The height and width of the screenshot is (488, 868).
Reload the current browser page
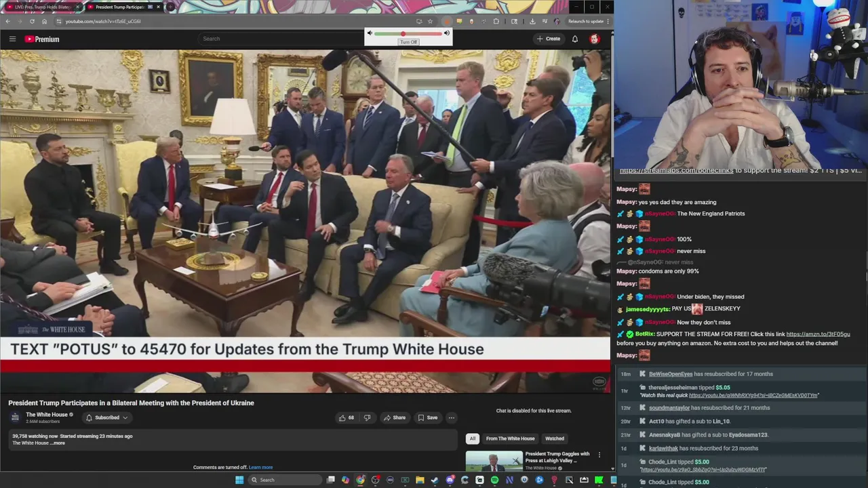32,21
